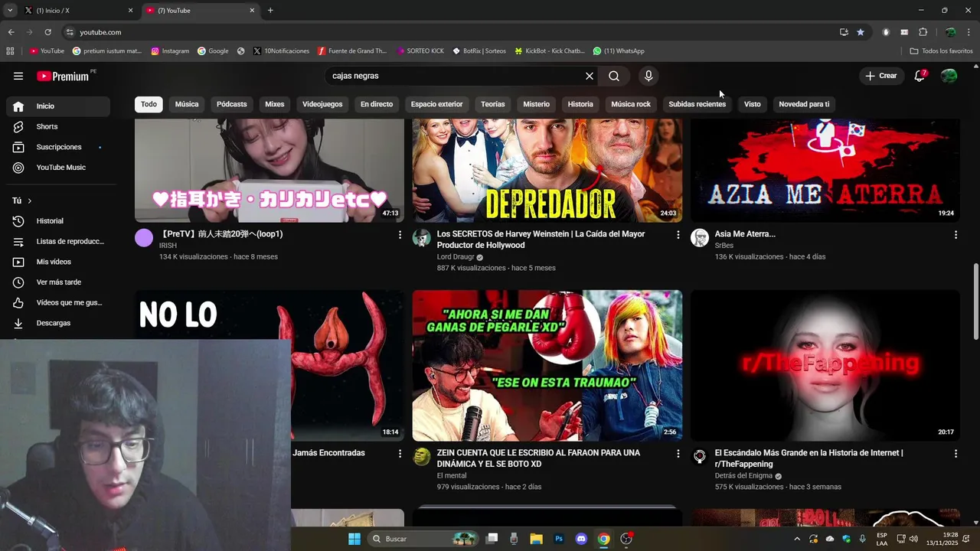Open options menu for Jamás Encontradas video

click(400, 454)
